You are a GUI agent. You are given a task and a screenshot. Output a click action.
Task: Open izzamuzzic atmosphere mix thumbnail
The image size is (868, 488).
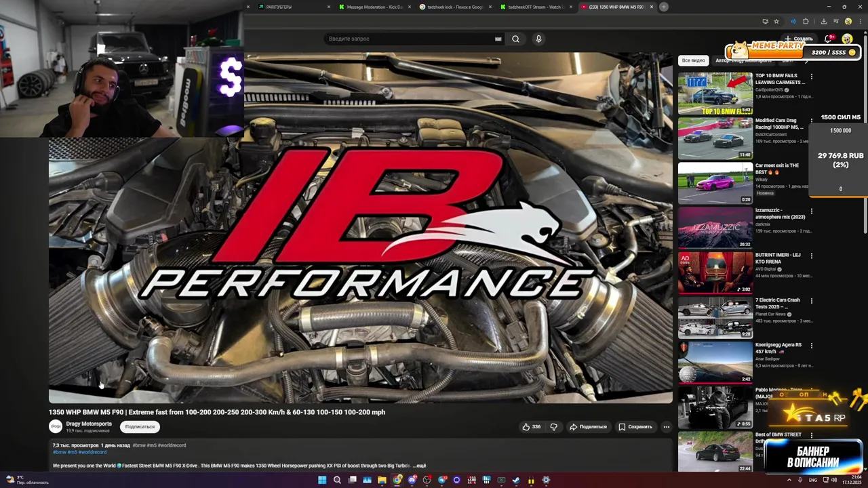(715, 228)
